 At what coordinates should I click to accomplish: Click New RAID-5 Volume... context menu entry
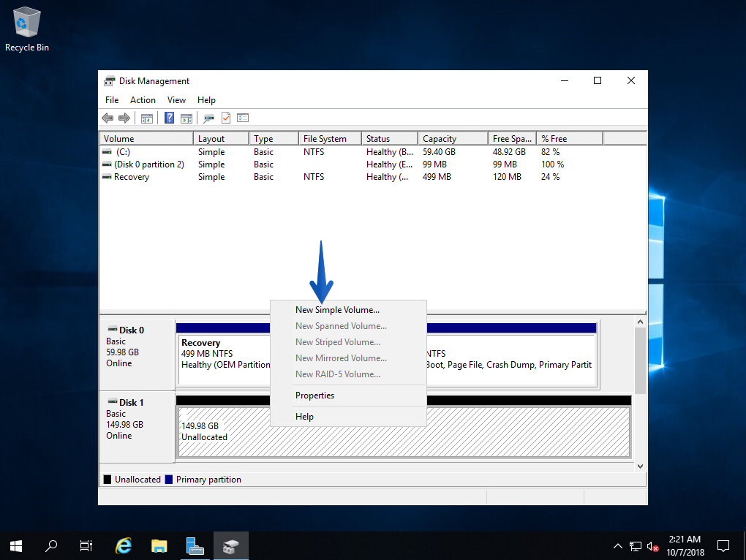[x=348, y=374]
